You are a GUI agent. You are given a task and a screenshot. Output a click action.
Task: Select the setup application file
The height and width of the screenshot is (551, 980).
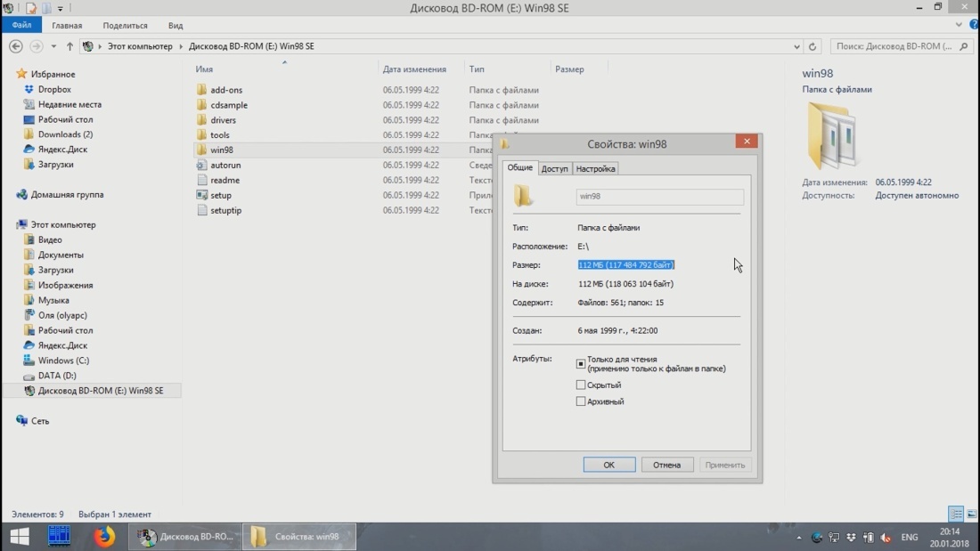coord(221,195)
